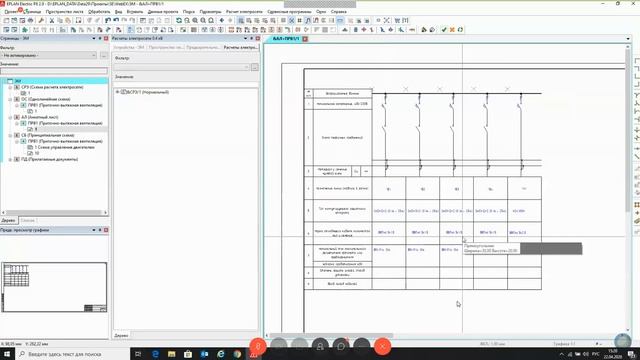
Task: Select the ЭМ project root node
Action: tap(18, 81)
